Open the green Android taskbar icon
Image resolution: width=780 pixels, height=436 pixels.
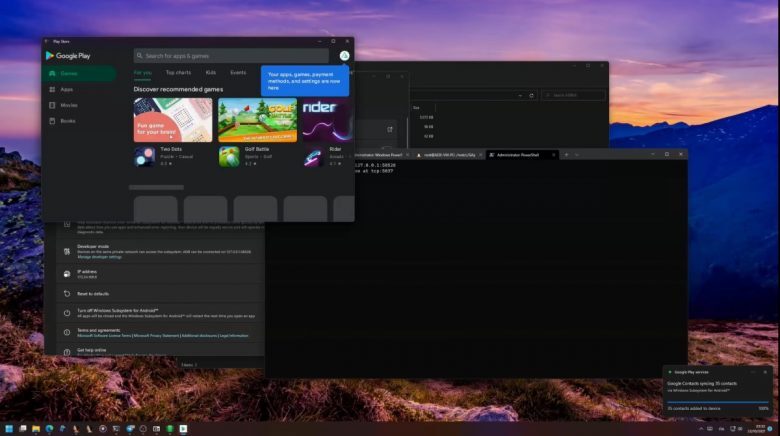coord(170,429)
